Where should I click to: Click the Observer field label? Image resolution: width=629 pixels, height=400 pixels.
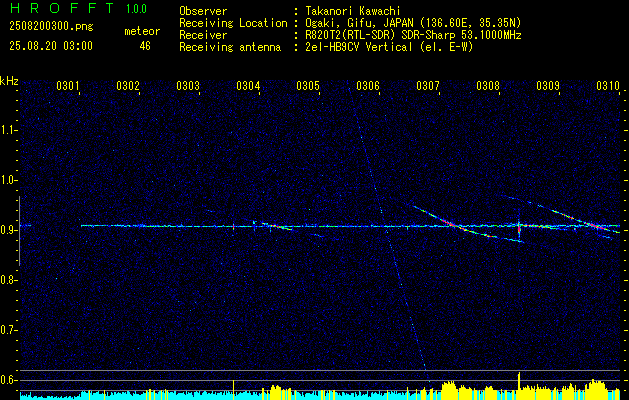pos(203,11)
